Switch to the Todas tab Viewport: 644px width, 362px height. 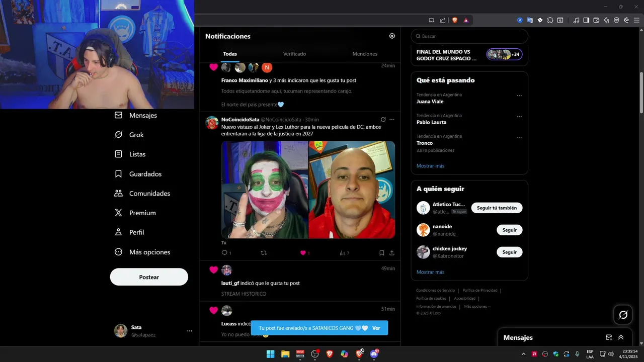coord(230,54)
